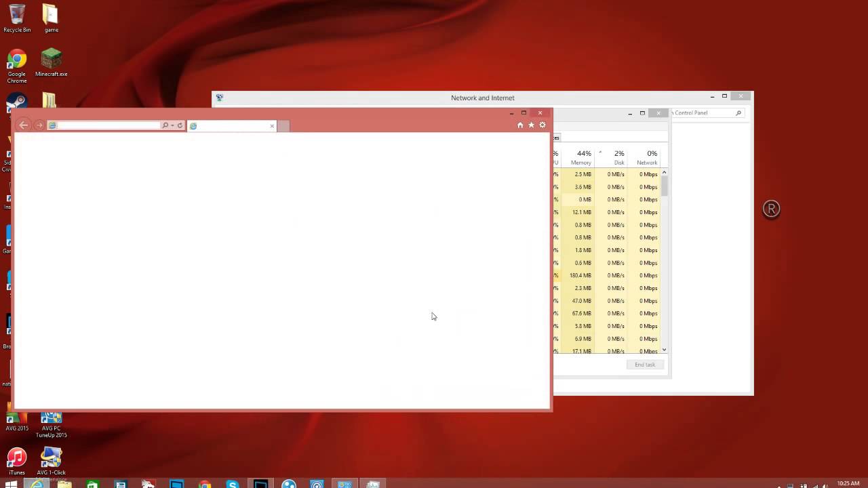Image resolution: width=868 pixels, height=488 pixels.
Task: Click the search magnifier in the IE address bar
Action: click(165, 125)
